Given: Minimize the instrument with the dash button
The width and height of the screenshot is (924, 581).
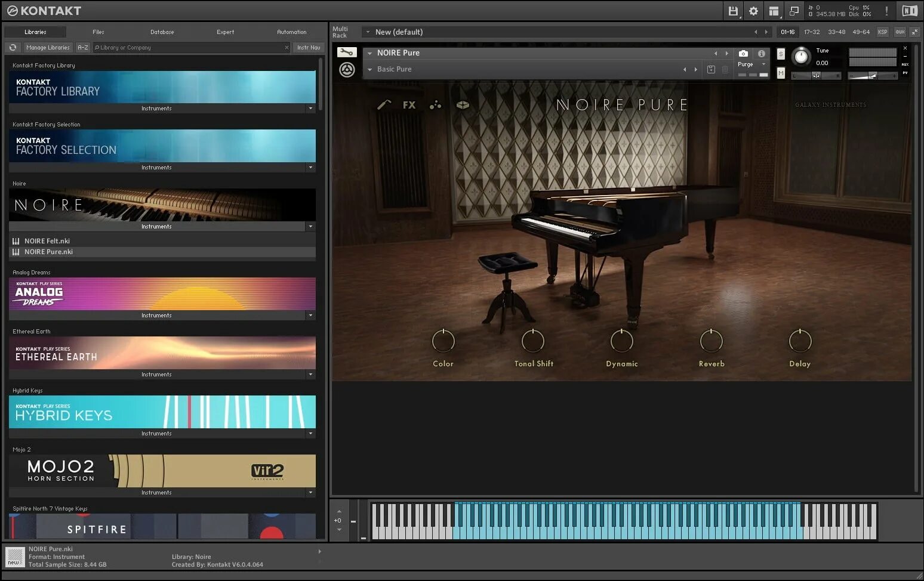Looking at the screenshot, I should click(x=905, y=56).
